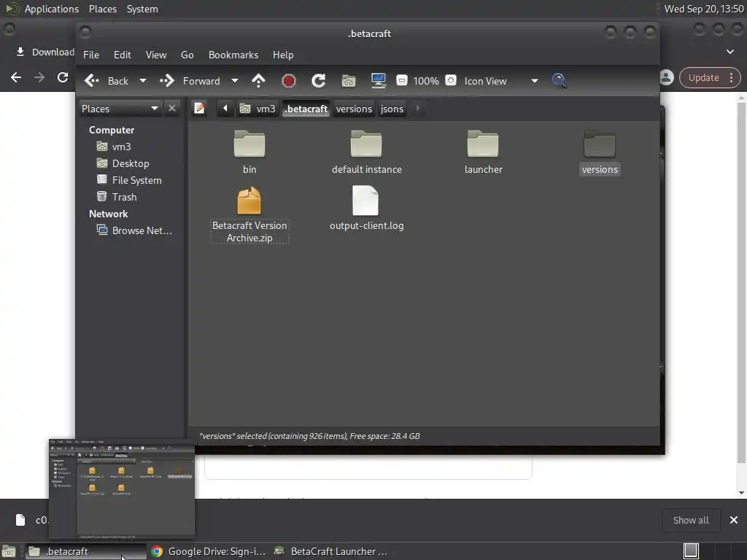Click the Chrome Update button
This screenshot has height=560, width=747.
710,77
